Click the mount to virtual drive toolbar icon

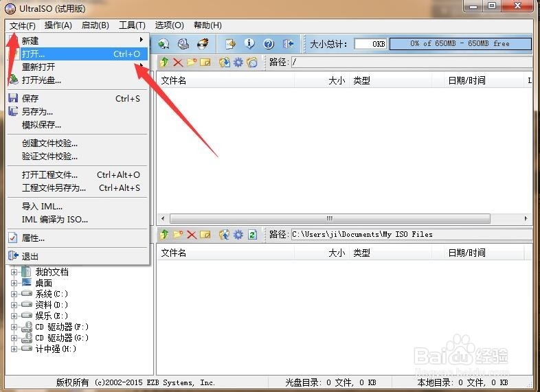click(x=183, y=44)
